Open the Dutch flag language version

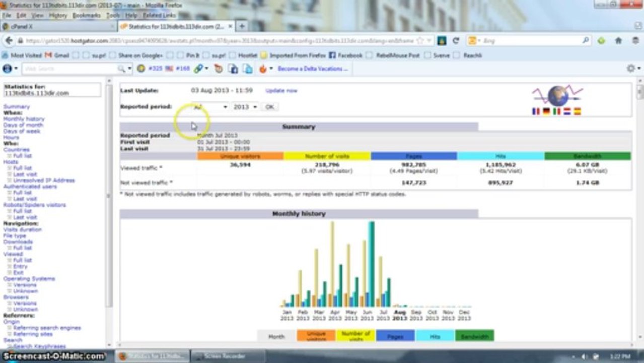566,111
